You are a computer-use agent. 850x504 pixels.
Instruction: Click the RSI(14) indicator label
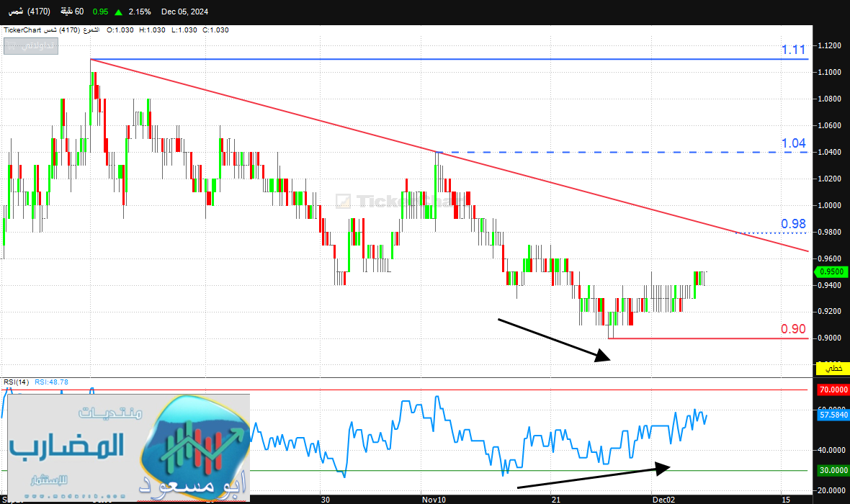(17, 382)
